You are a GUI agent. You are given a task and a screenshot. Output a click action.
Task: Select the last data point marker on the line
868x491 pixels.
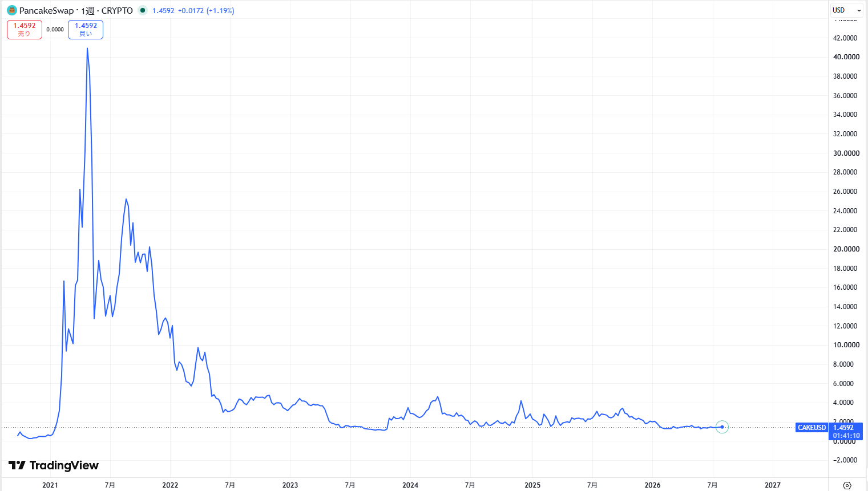[722, 427]
